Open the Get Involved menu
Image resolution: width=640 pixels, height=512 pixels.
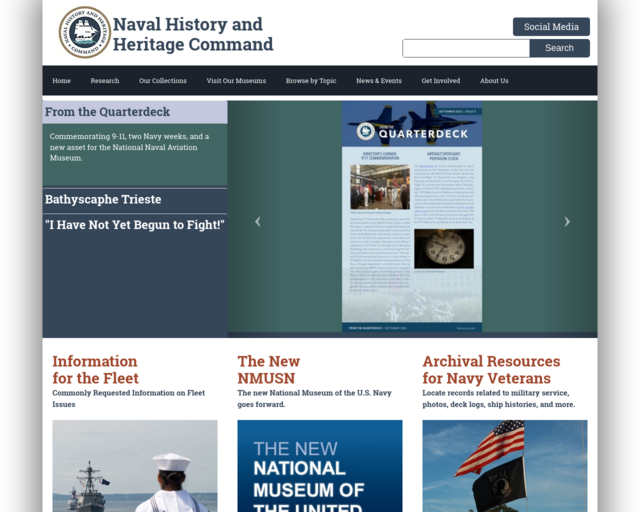pyautogui.click(x=441, y=81)
